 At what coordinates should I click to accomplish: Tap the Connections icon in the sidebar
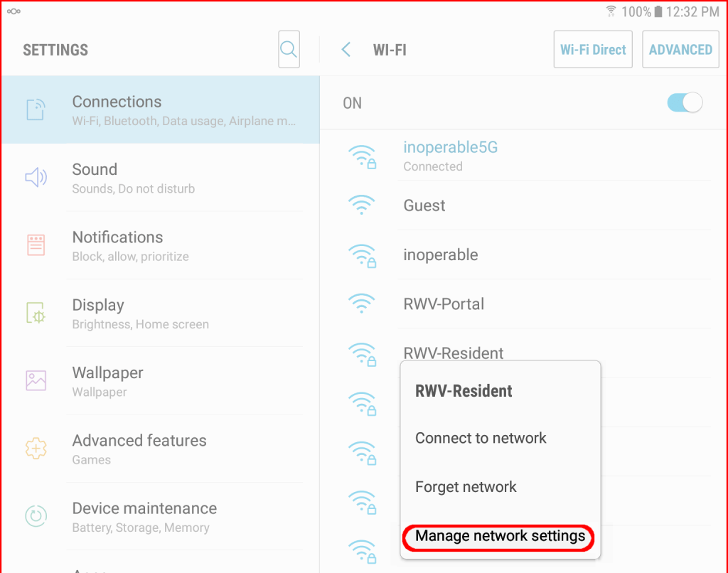[x=36, y=109]
